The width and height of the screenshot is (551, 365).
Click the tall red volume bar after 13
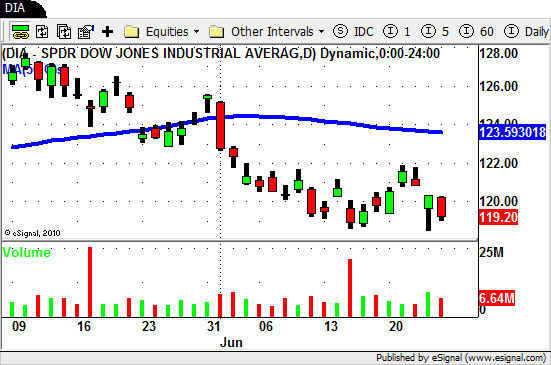(350, 288)
